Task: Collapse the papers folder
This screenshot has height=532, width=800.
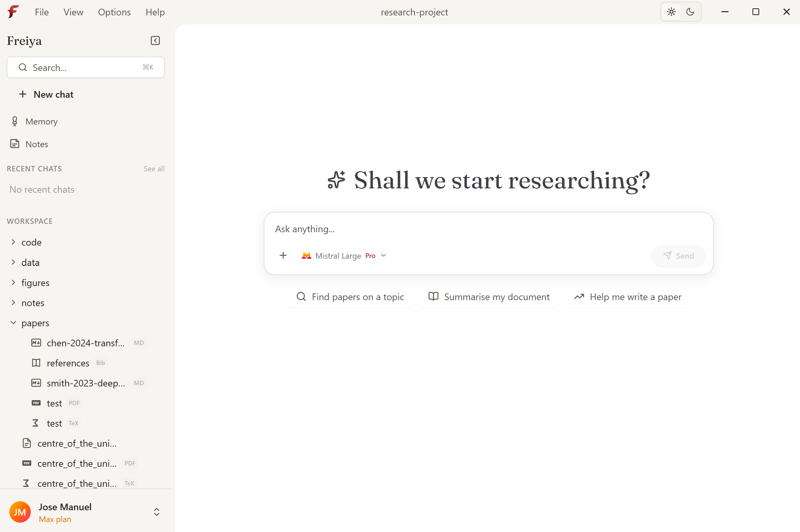Action: click(14, 323)
